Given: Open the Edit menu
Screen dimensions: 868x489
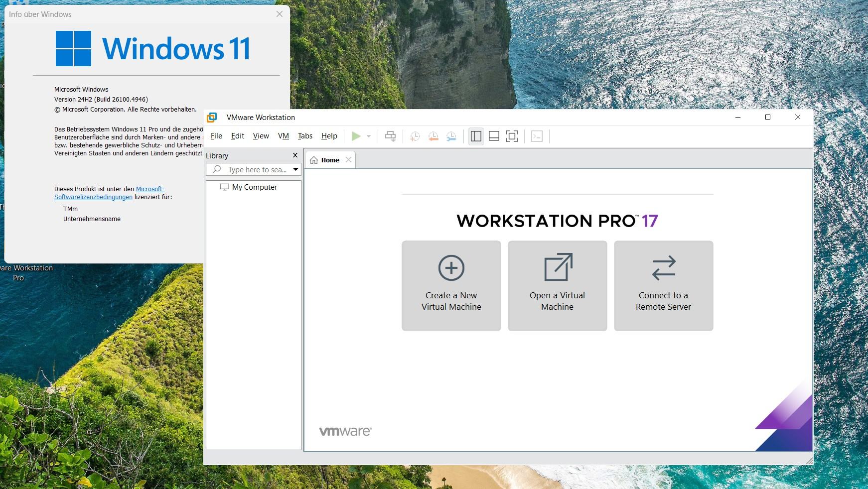Looking at the screenshot, I should coord(238,136).
